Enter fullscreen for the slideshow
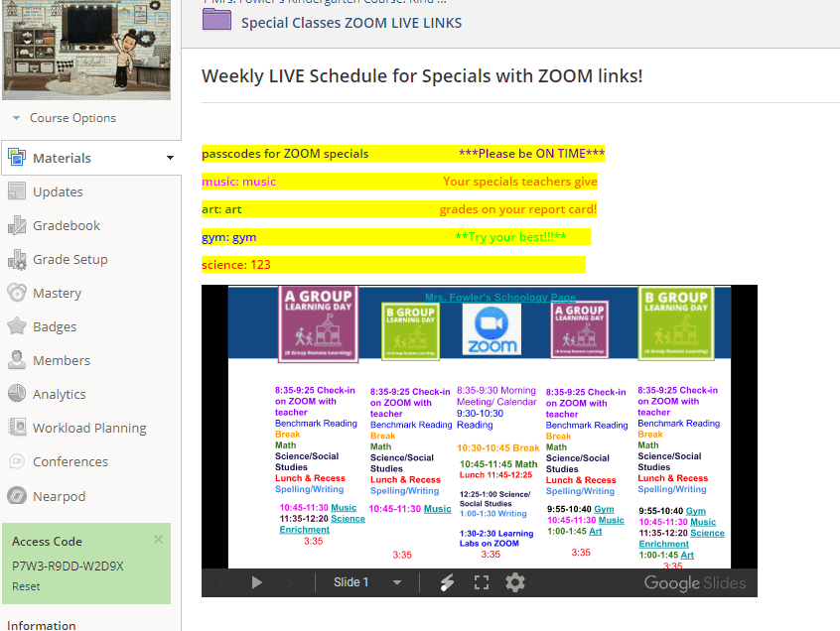The width and height of the screenshot is (840, 631). point(482,582)
